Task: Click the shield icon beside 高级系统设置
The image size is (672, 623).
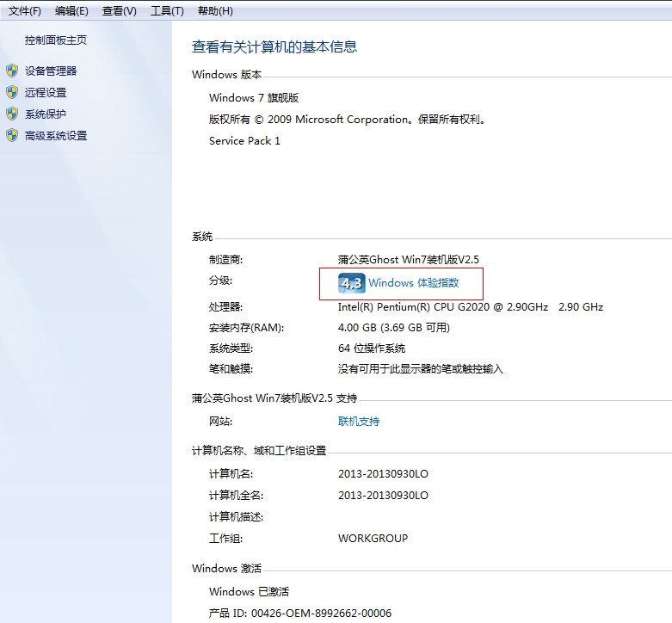Action: 12,135
